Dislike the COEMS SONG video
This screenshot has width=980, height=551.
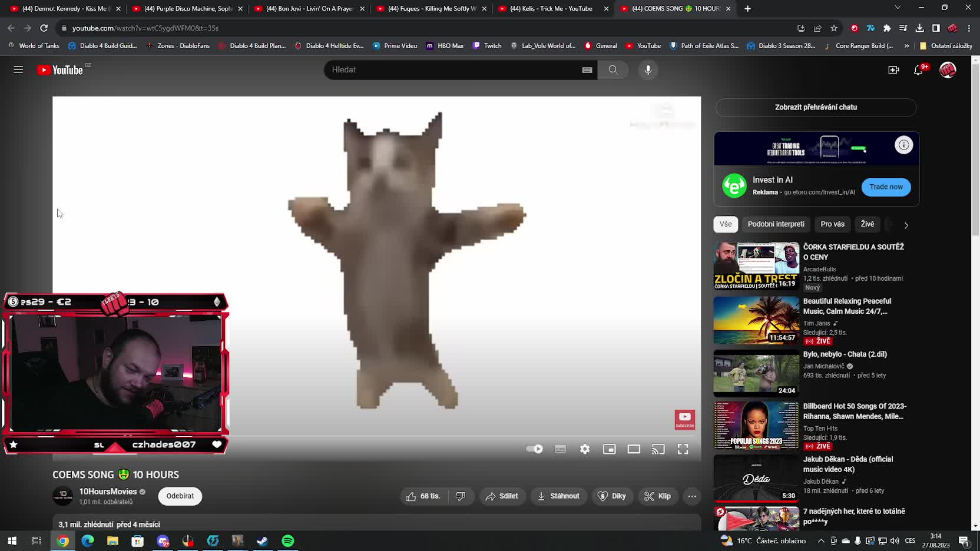pos(461,496)
